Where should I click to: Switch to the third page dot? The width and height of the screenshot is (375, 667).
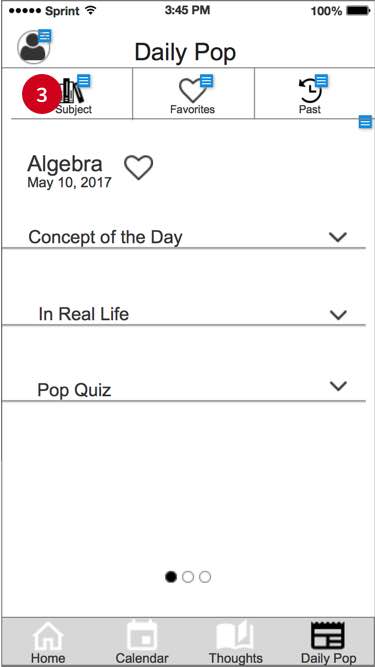[205, 577]
